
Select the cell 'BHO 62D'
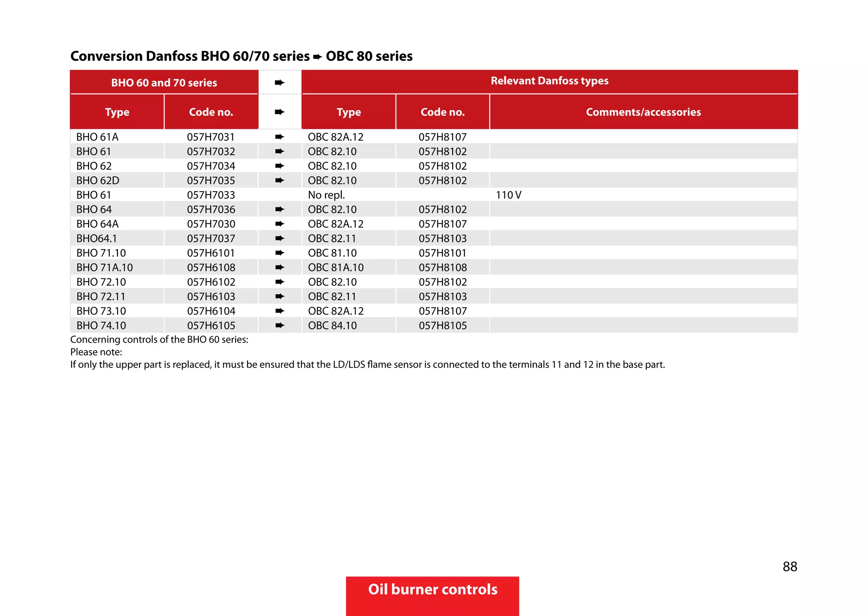coord(98,181)
